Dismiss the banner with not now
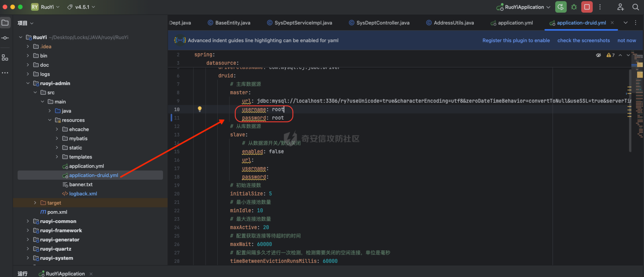 pyautogui.click(x=627, y=41)
